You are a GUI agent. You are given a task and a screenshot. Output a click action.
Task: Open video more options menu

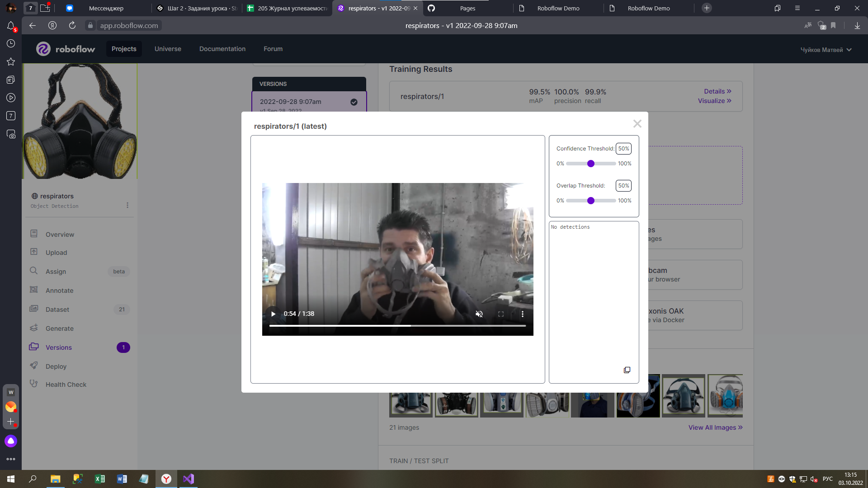point(523,314)
